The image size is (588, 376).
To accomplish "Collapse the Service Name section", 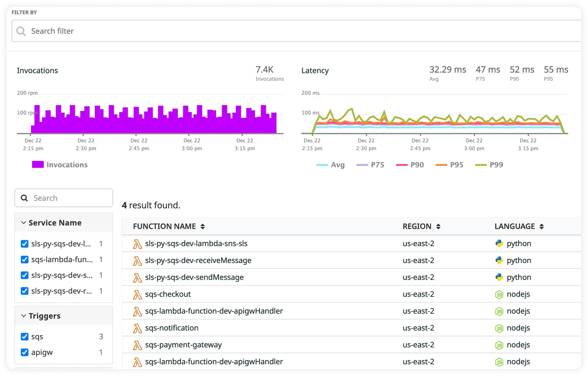I will [23, 223].
